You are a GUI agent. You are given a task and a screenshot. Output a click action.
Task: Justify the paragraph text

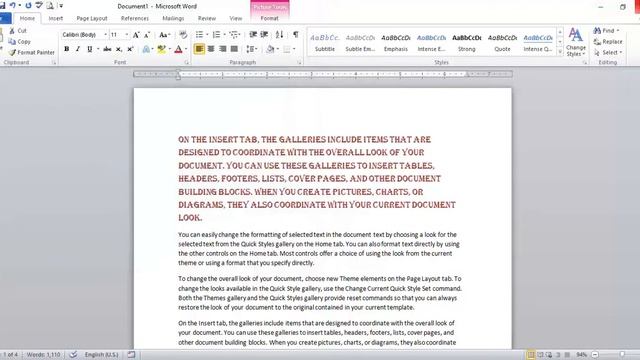tap(234, 49)
